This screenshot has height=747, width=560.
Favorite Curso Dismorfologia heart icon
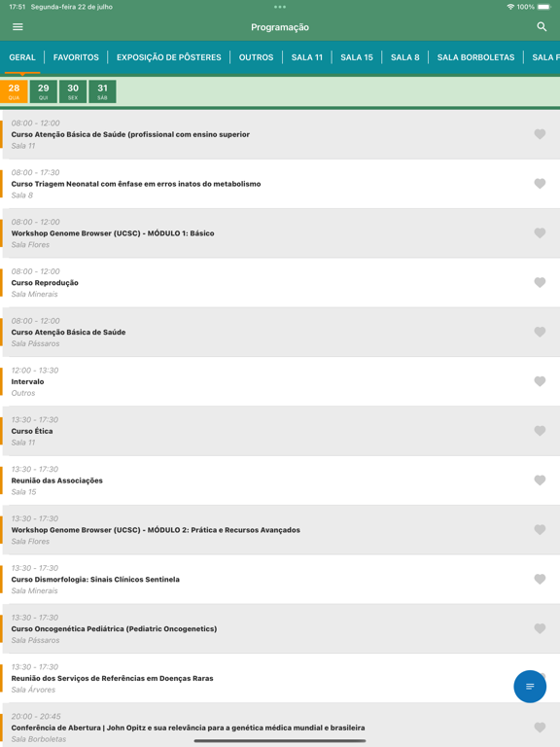click(x=540, y=580)
